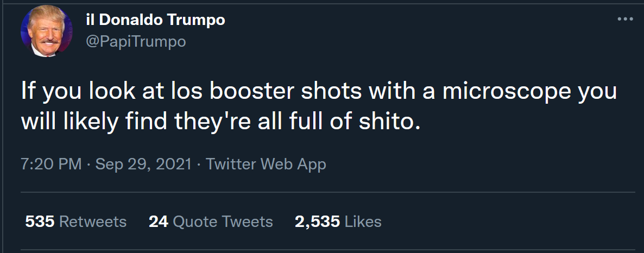Click the profile avatar picture
The height and width of the screenshot is (253, 644).
[46, 32]
